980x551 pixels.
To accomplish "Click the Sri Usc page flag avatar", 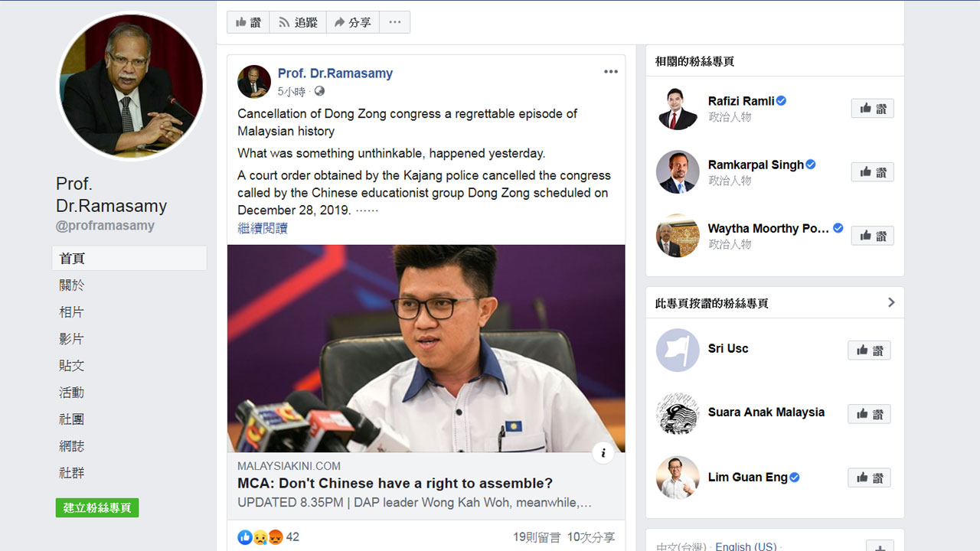I will [678, 350].
